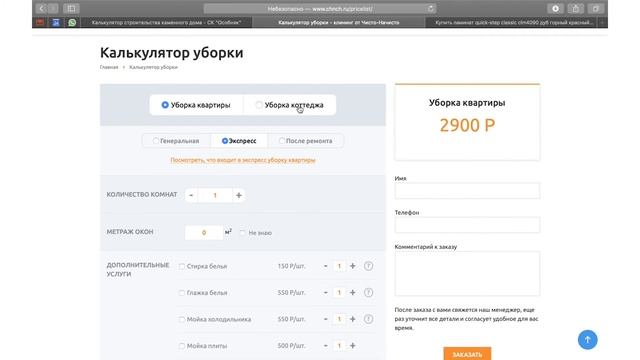Image resolution: width=640 pixels, height=360 pixels.
Task: Click the blue scroll-to-top arrow button
Action: point(588,340)
